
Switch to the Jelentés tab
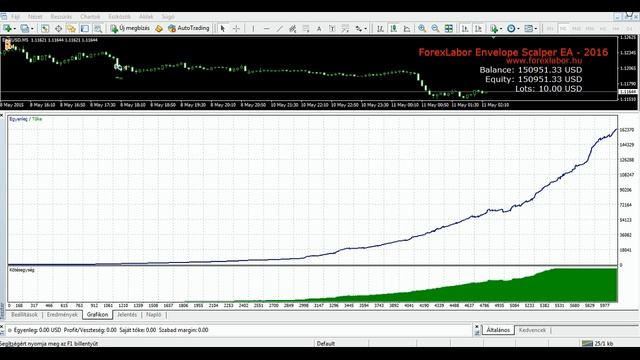(127, 315)
